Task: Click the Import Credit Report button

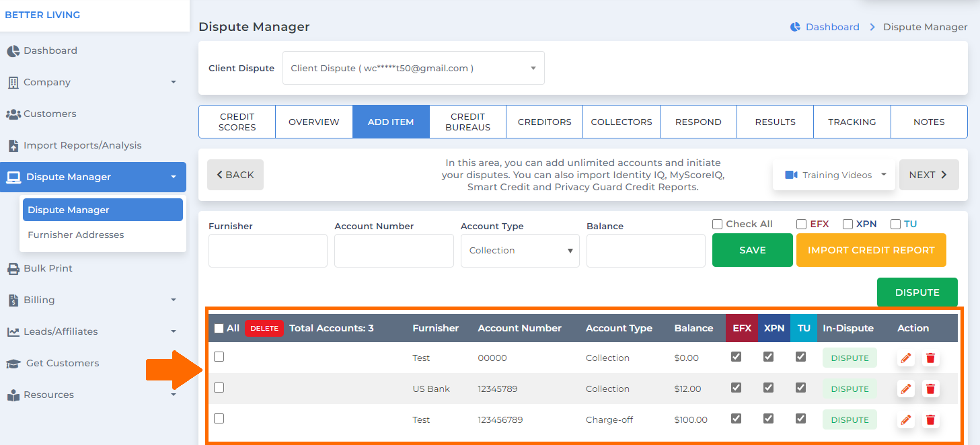Action: [x=871, y=250]
